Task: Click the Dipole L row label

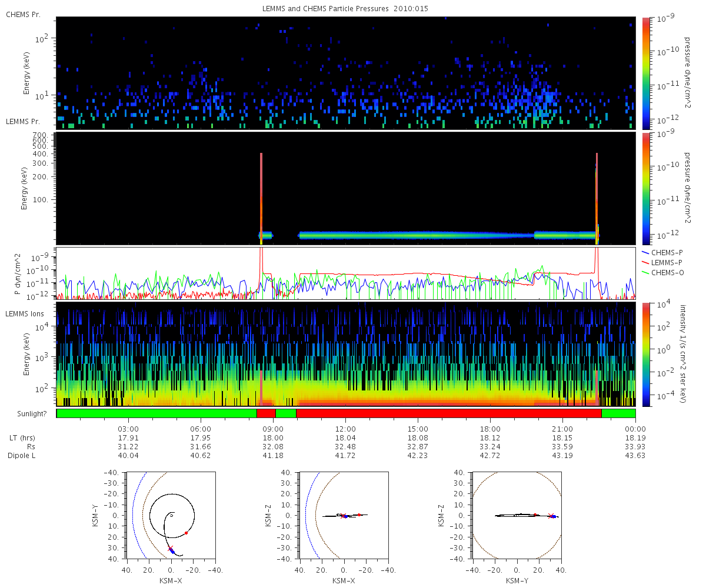Action: pos(21,456)
